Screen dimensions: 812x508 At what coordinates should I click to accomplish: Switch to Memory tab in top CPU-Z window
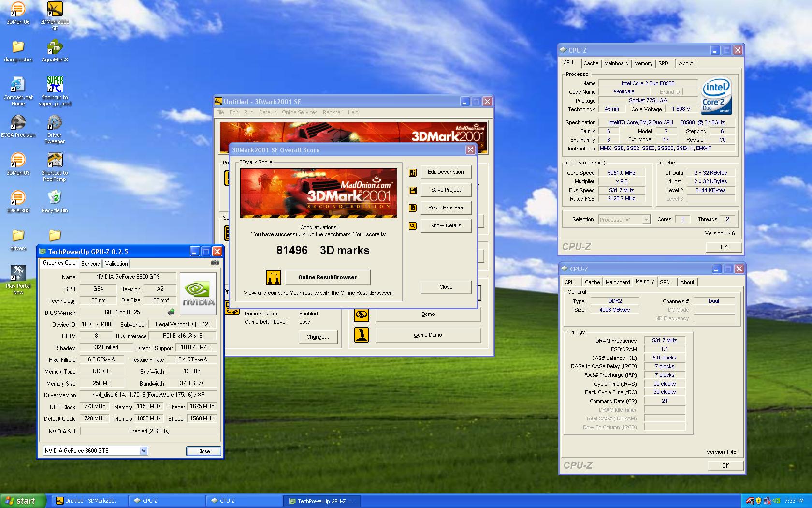click(643, 63)
